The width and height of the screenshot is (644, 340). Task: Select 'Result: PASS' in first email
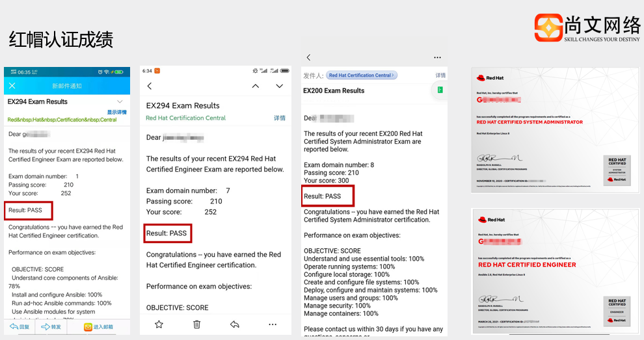[25, 210]
